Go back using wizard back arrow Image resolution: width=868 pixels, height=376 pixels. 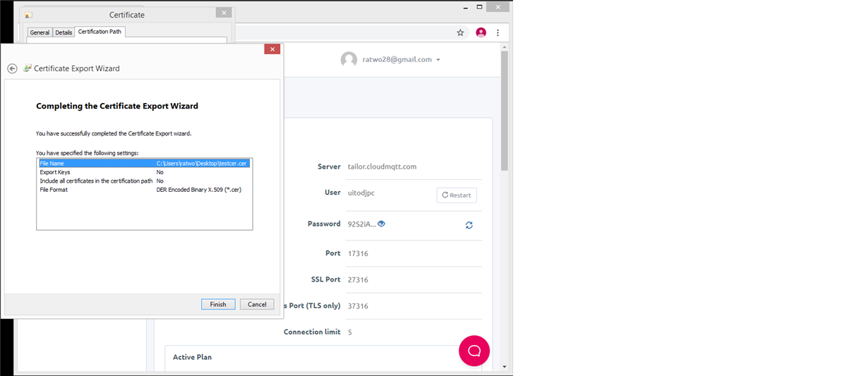(x=12, y=68)
